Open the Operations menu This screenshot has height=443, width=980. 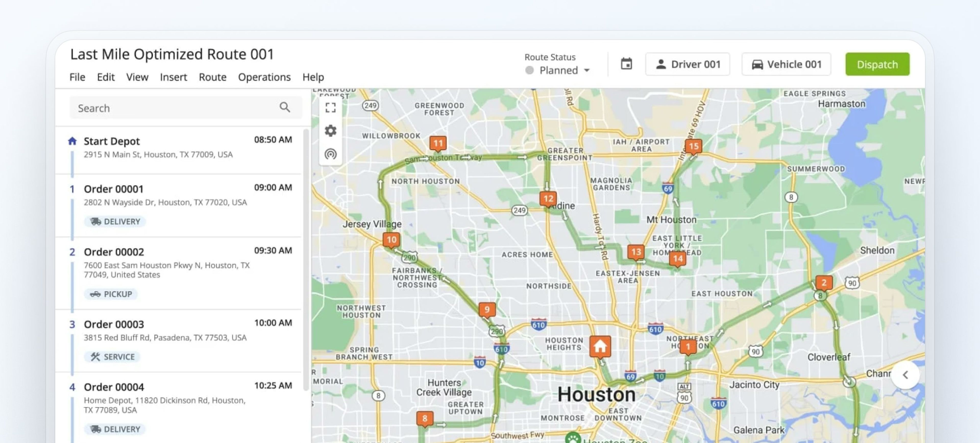(264, 77)
